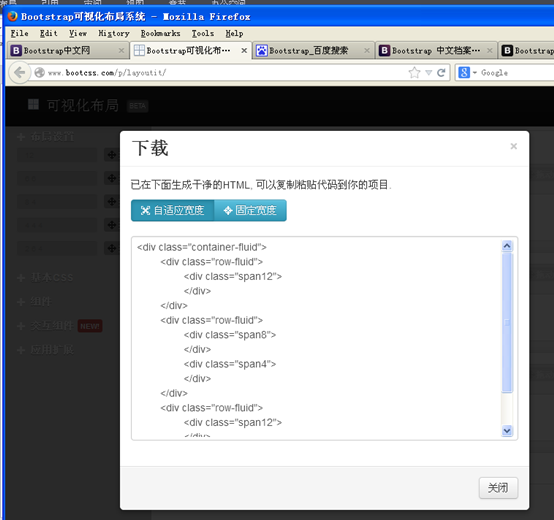Open the URL history dropdown arrow
554x520 pixels.
[x=429, y=73]
